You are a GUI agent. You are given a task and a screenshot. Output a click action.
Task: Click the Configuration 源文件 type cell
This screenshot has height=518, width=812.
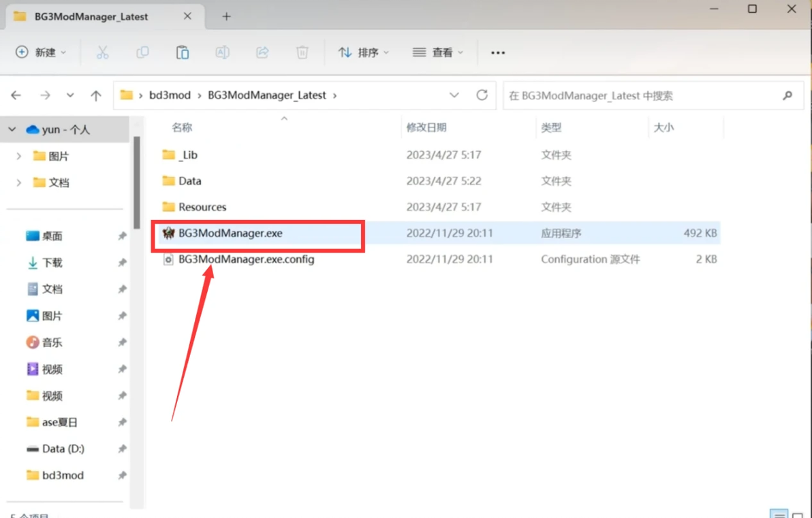point(591,259)
